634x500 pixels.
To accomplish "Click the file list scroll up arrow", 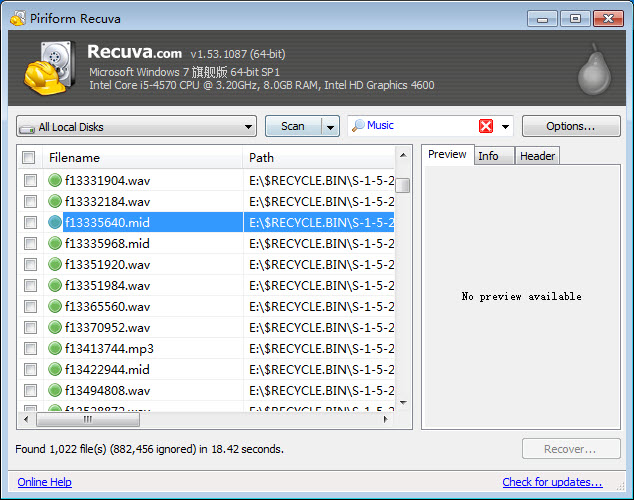I will [x=403, y=155].
